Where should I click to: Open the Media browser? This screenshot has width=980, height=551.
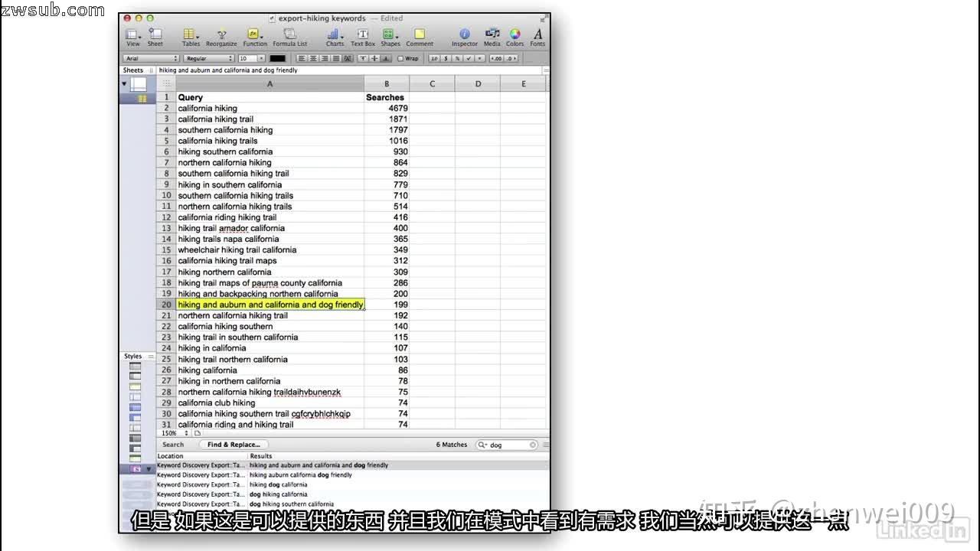coord(492,35)
